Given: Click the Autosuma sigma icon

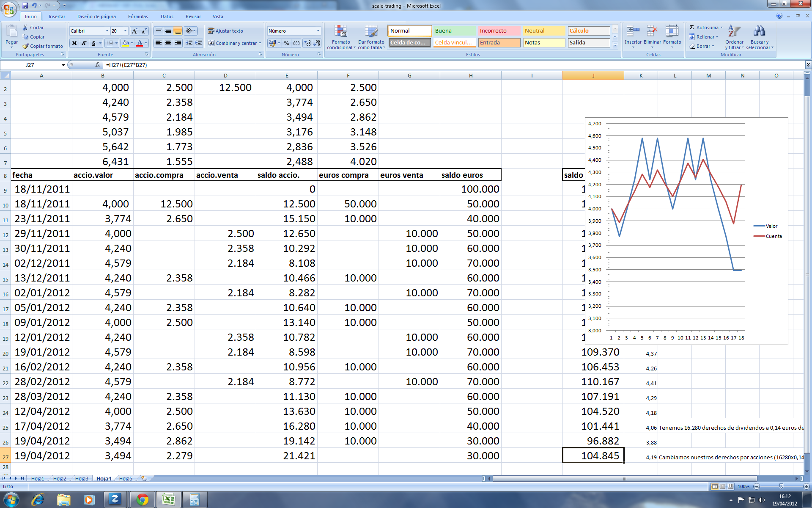Looking at the screenshot, I should point(692,28).
